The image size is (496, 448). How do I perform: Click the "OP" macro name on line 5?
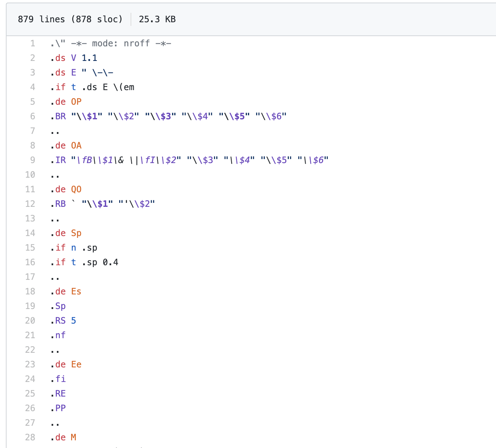76,101
